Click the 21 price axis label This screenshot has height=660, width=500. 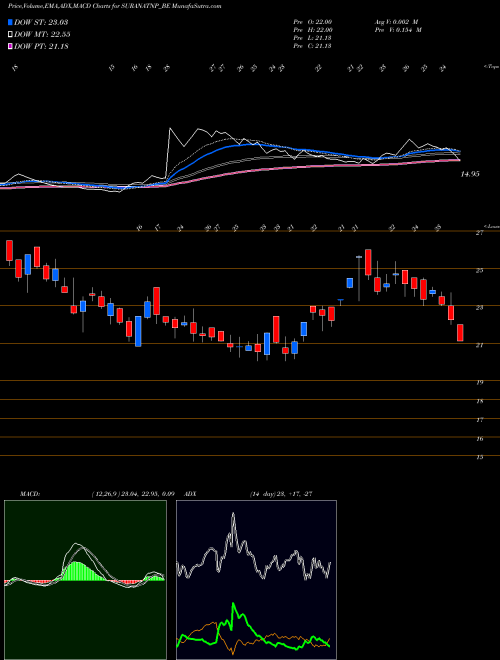[x=479, y=346]
